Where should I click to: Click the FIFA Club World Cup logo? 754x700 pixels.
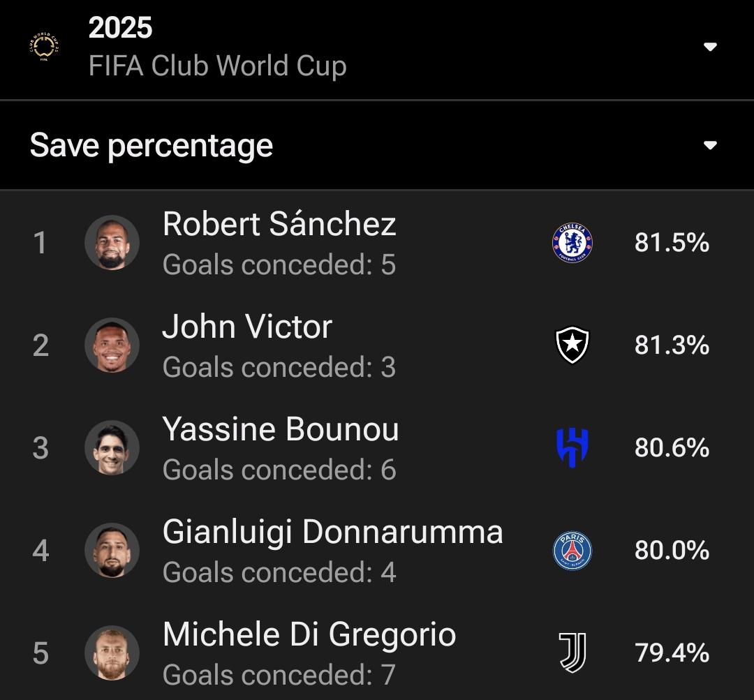click(44, 47)
